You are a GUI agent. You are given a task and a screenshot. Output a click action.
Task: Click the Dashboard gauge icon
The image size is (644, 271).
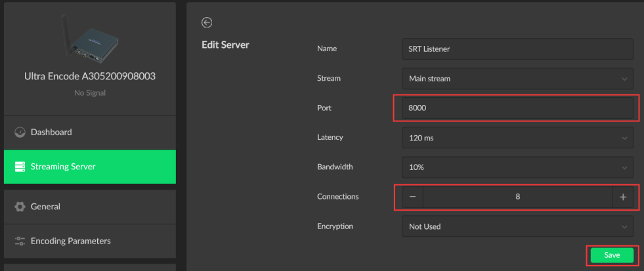(x=20, y=132)
